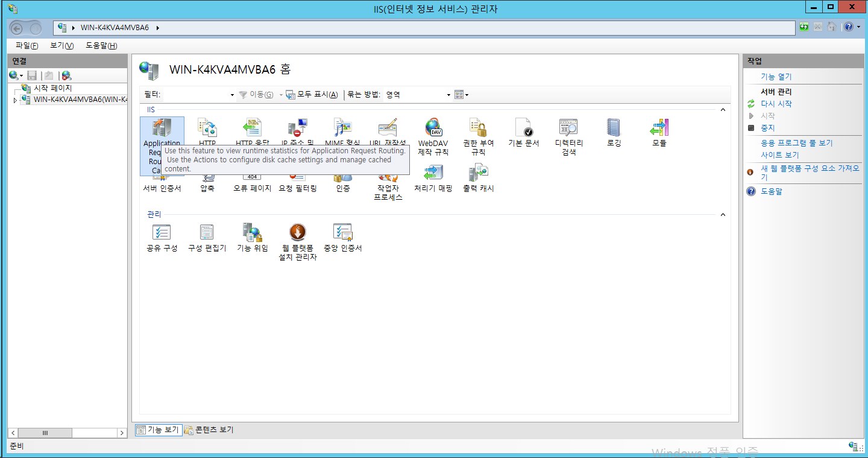Viewport: 868px width, 458px height.
Task: Open the address bar arrow after WIN-K4KVA4MVBA6
Action: pos(157,28)
